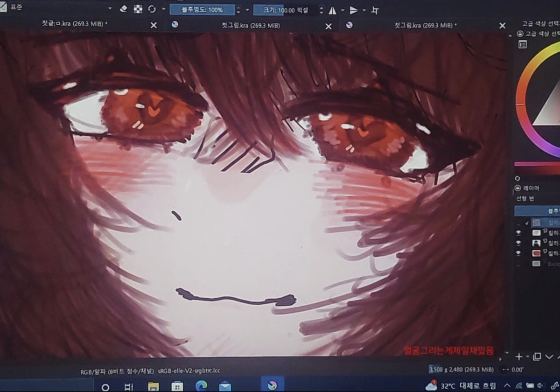Open dropdown arrow after the opacity slider
Viewport: 560px width, 392px height.
[x=247, y=10]
